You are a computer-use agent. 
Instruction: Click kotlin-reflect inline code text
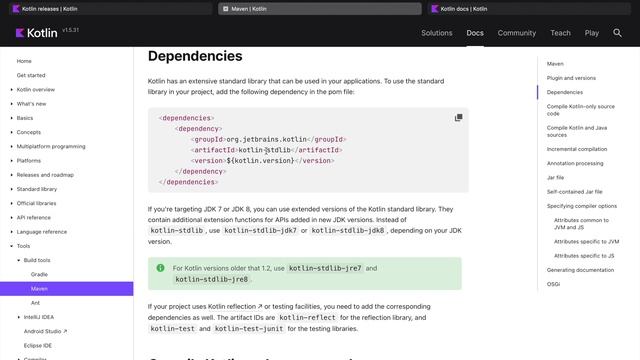[307, 318]
